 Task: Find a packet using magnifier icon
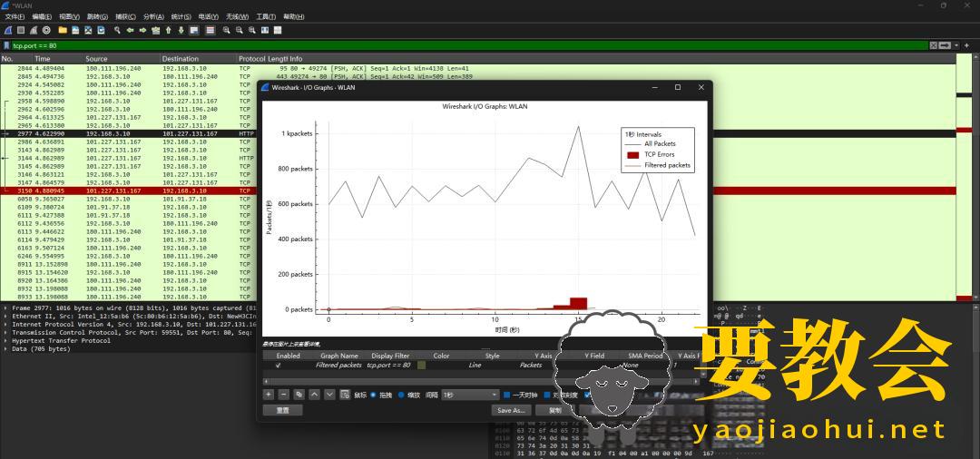point(117,30)
